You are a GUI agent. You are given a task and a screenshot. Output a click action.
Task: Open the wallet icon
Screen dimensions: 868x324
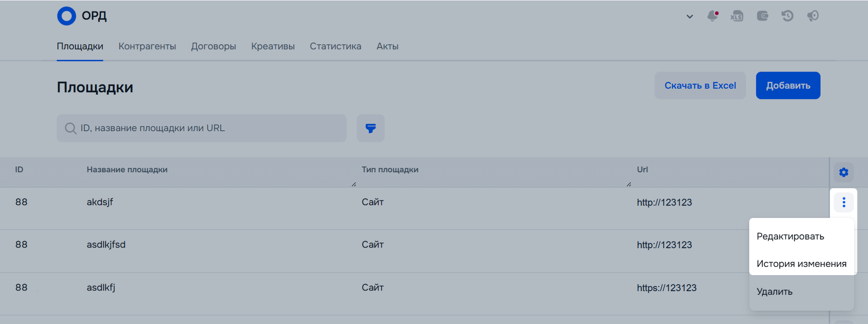tap(762, 16)
